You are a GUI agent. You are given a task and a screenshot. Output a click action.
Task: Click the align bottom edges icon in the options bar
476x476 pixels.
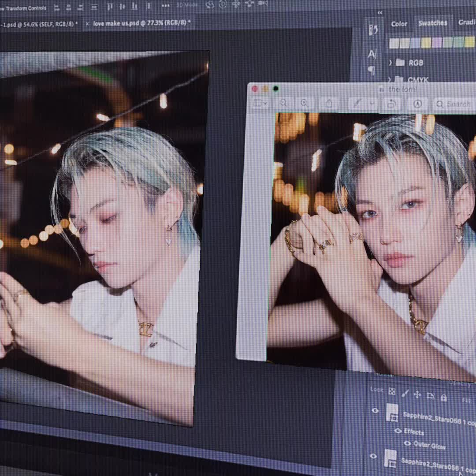(134, 6)
